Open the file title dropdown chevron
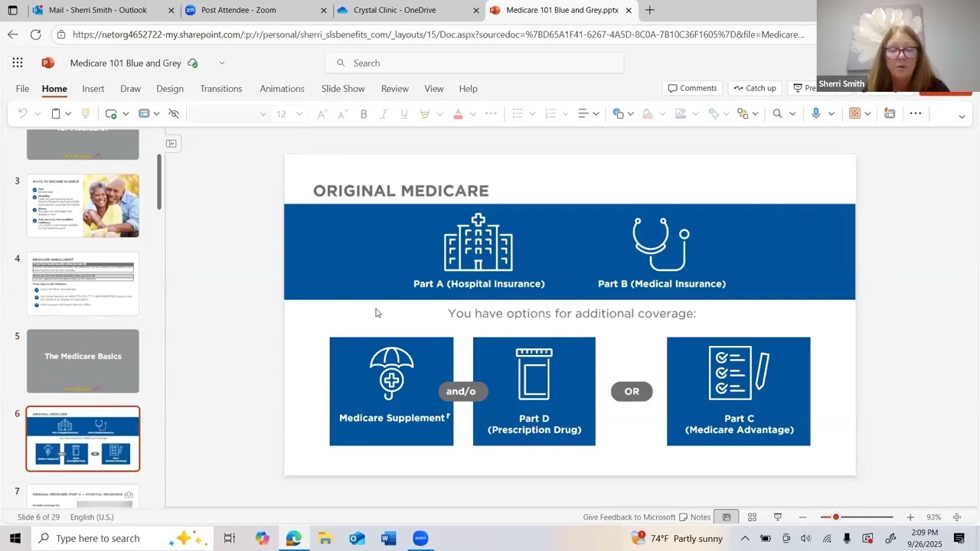The height and width of the screenshot is (551, 980). point(221,63)
